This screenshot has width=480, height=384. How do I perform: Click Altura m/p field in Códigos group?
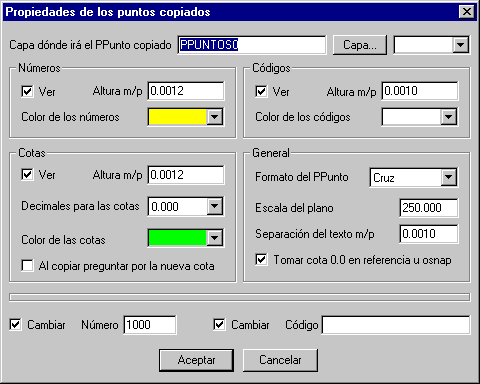pos(420,91)
